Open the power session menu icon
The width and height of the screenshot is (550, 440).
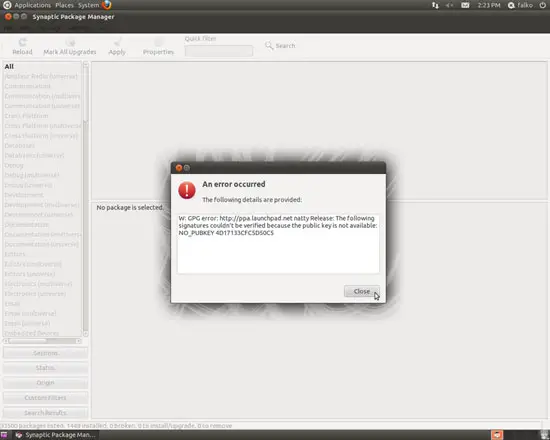coord(543,5)
